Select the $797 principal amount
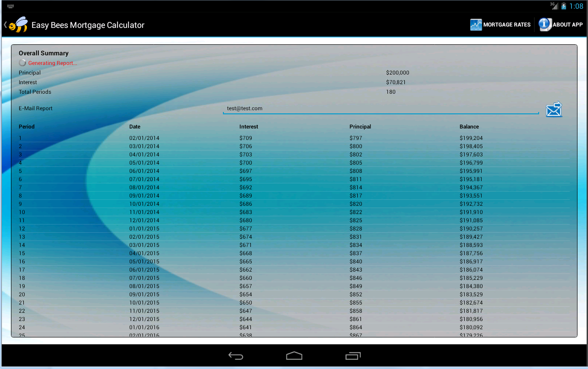This screenshot has height=369, width=588. 356,138
